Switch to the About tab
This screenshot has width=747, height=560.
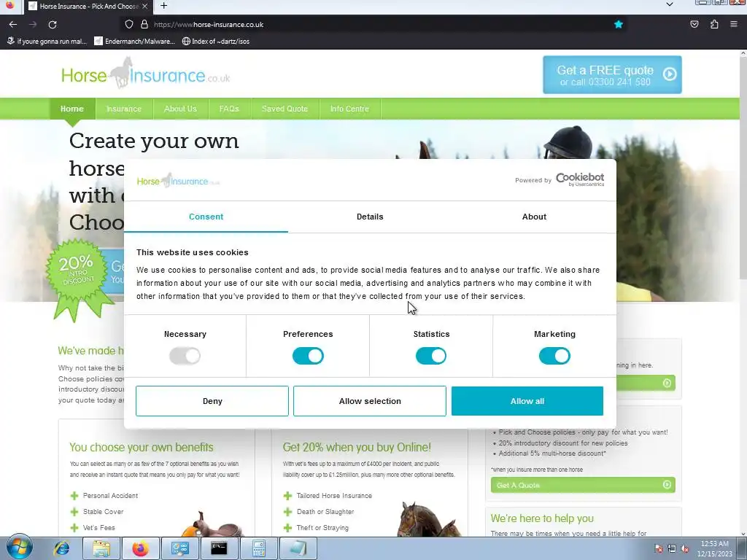tap(534, 217)
